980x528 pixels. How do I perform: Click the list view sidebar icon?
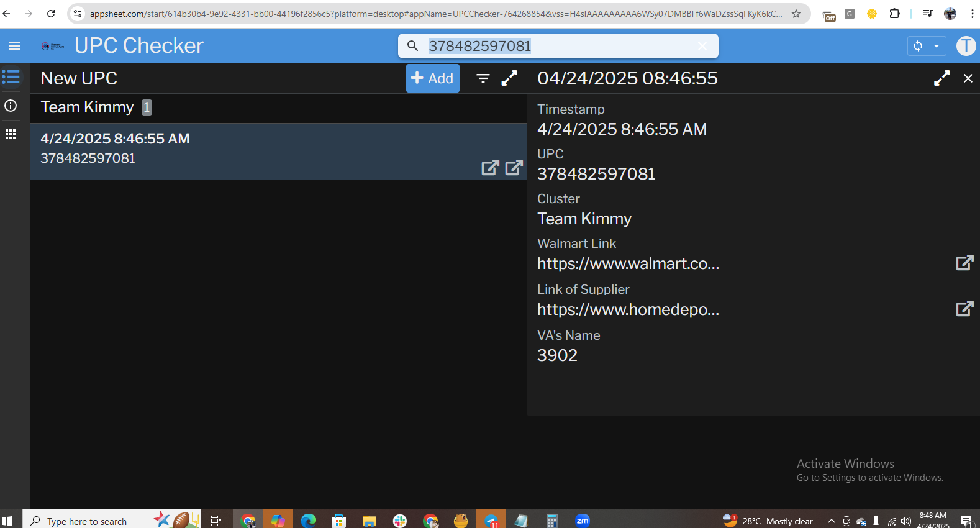coord(11,77)
